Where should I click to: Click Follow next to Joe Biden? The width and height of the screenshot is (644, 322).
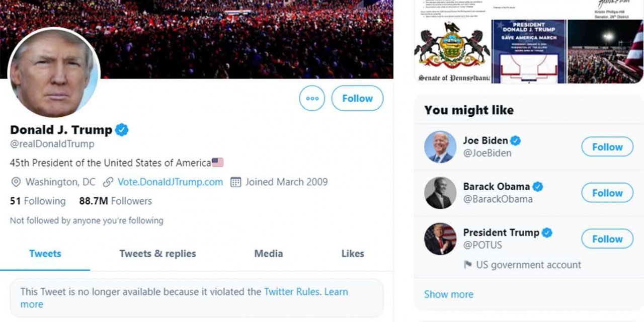(607, 147)
